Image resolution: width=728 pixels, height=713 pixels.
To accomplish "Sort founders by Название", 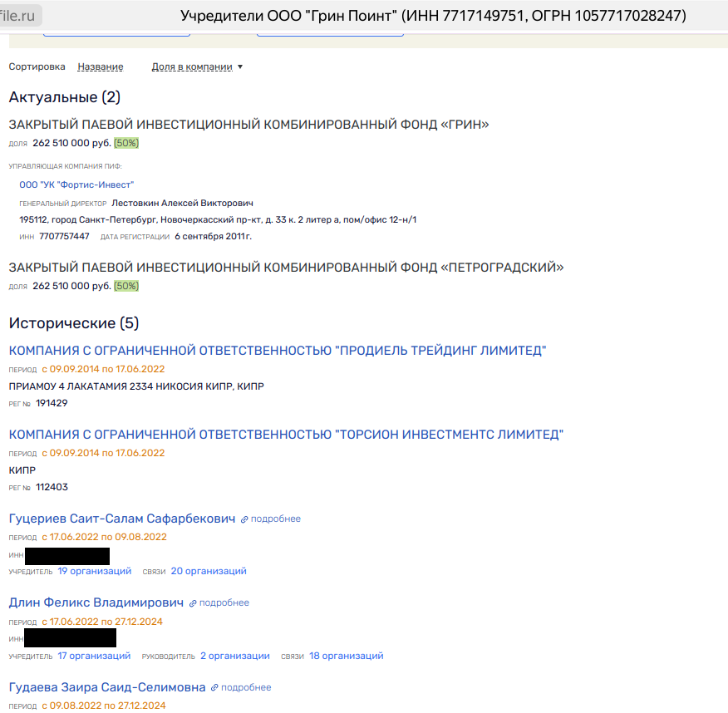I will [x=101, y=66].
